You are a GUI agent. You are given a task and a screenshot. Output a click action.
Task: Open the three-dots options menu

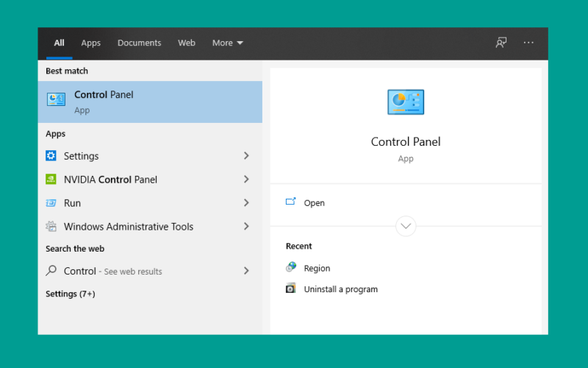point(528,43)
